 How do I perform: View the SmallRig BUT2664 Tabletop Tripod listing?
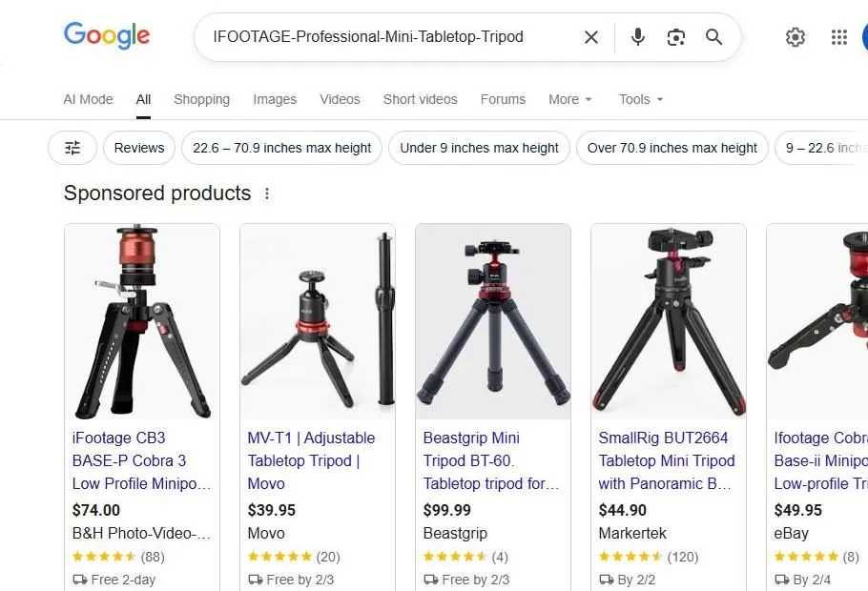667,460
